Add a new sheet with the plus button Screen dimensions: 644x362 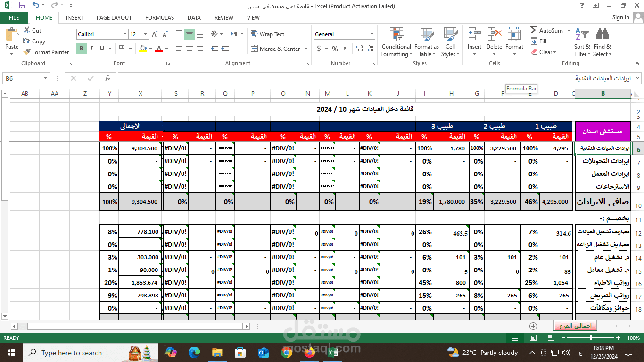click(x=533, y=326)
